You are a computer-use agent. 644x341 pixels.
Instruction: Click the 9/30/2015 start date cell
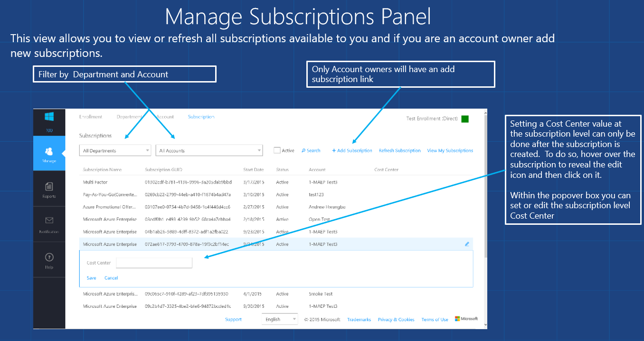point(254,306)
